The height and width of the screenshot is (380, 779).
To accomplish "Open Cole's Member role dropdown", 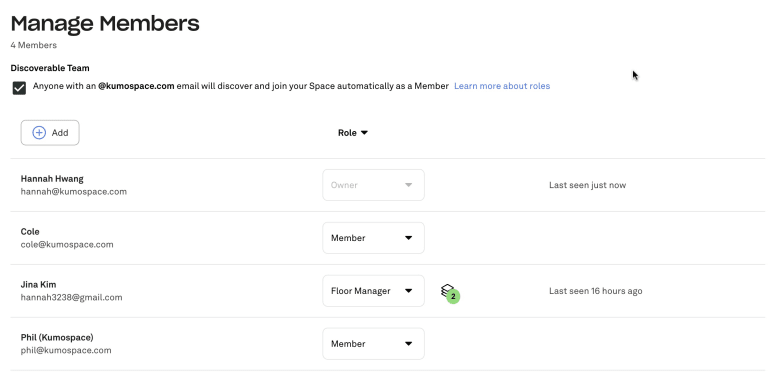I will click(373, 238).
